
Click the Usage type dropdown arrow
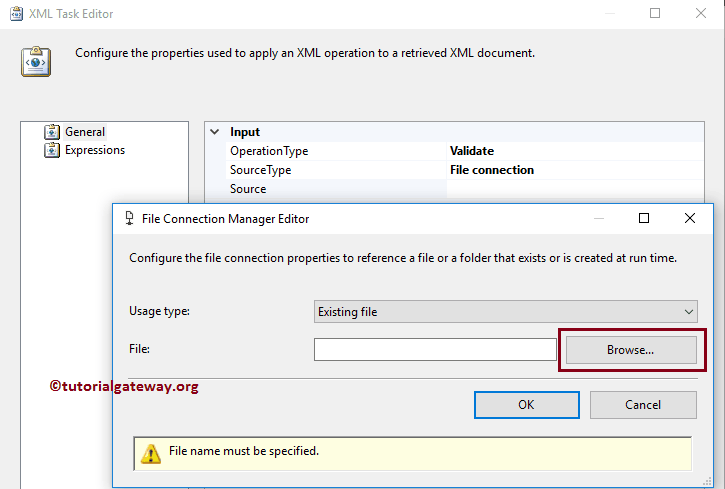click(688, 312)
